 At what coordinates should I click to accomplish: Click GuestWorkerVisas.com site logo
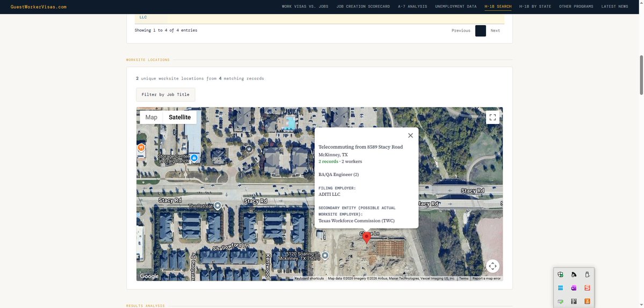pos(38,7)
